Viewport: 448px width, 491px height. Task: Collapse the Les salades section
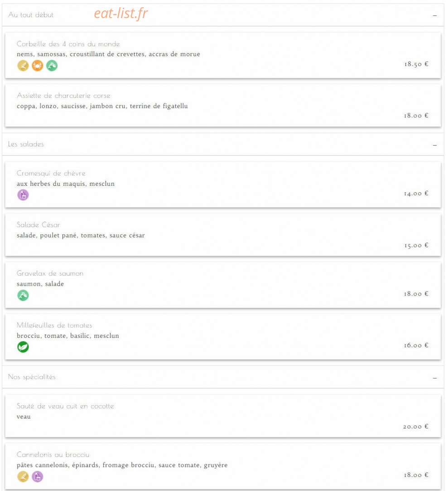(434, 145)
